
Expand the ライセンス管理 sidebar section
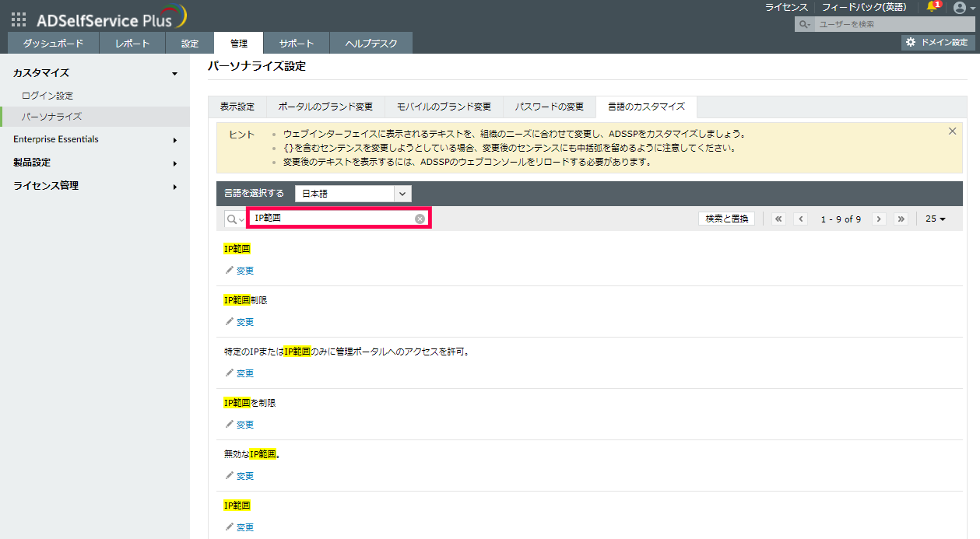pos(93,187)
